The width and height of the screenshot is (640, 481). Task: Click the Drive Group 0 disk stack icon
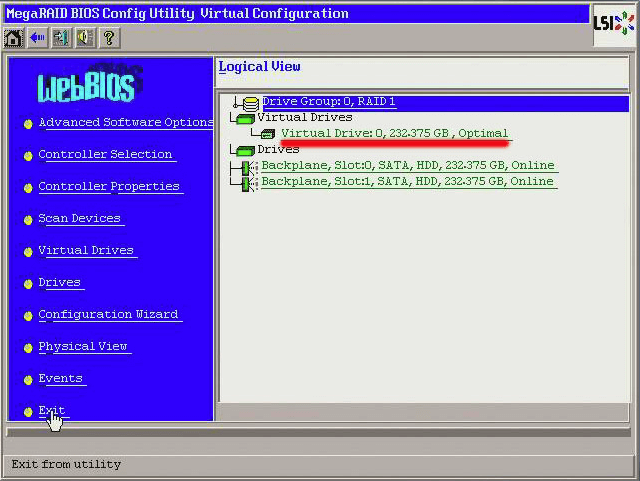(x=250, y=102)
